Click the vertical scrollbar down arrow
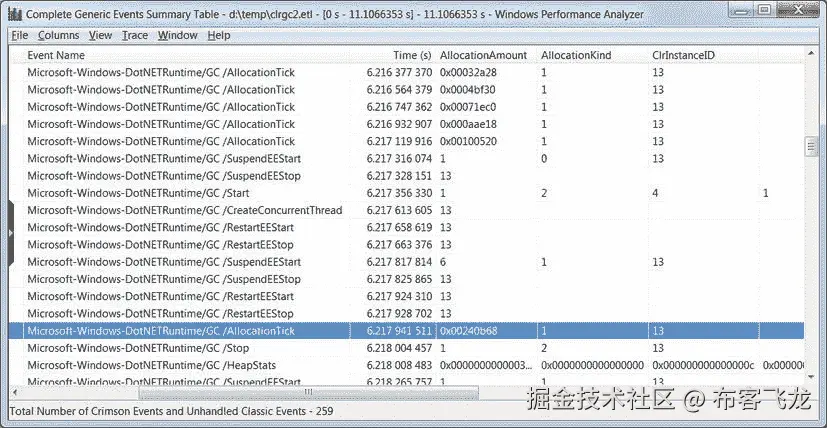This screenshot has width=827, height=428. 812,377
